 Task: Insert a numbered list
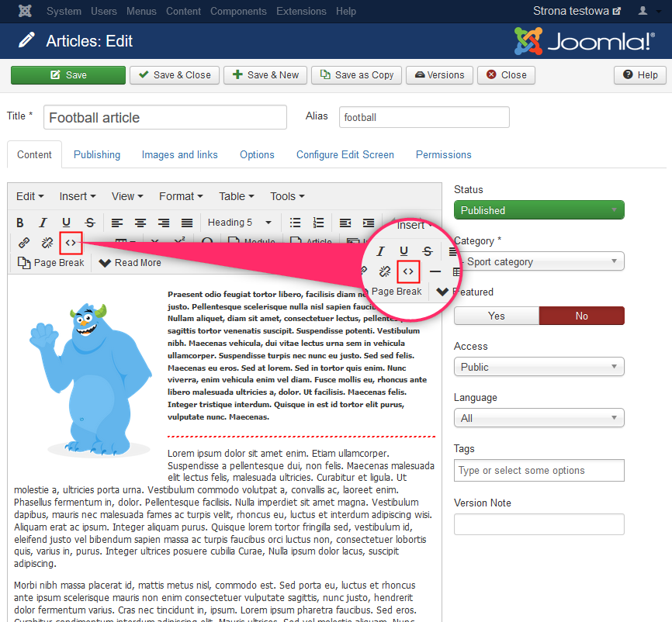(318, 223)
